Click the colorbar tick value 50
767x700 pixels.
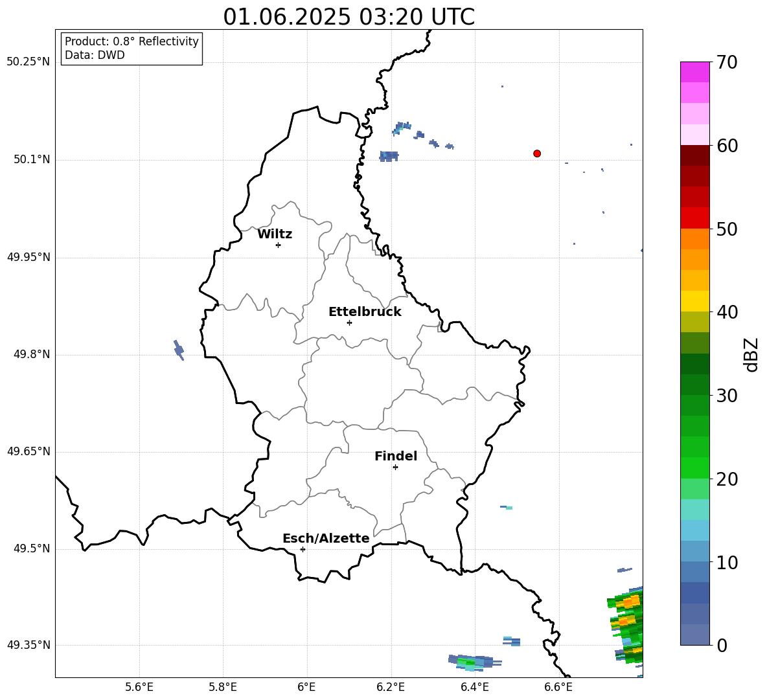pos(727,229)
